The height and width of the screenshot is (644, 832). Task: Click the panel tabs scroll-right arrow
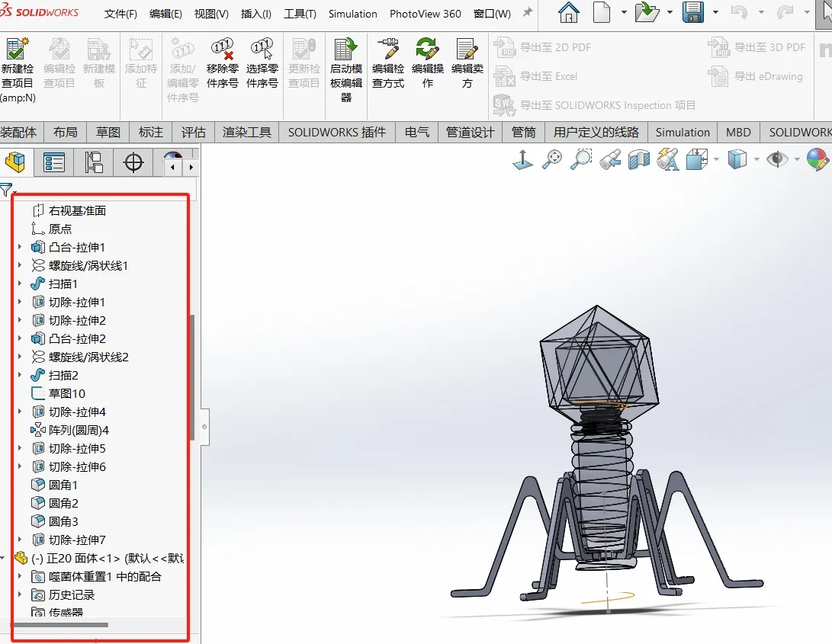(191, 167)
